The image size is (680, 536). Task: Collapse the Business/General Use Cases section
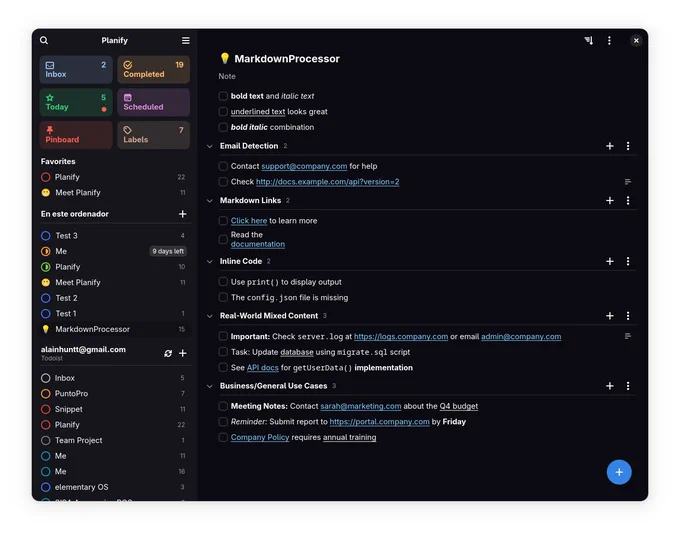coord(210,386)
